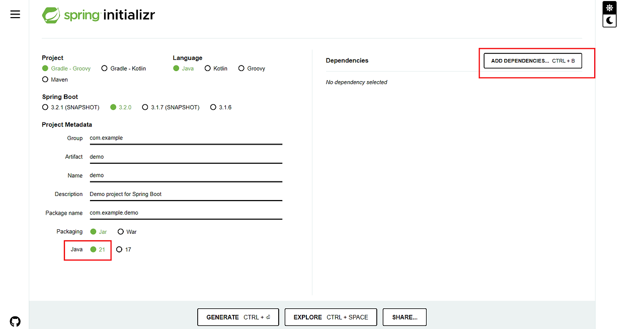Select Gradle - Groovy project type
This screenshot has width=644, height=329.
pos(66,69)
